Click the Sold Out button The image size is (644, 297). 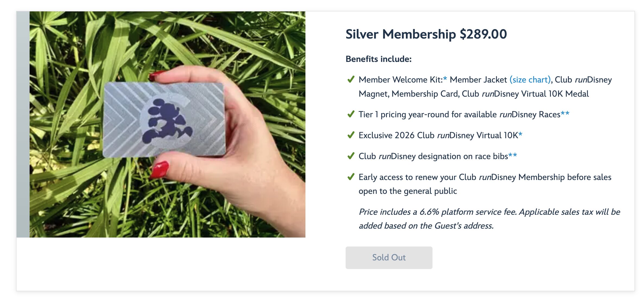coord(389,257)
